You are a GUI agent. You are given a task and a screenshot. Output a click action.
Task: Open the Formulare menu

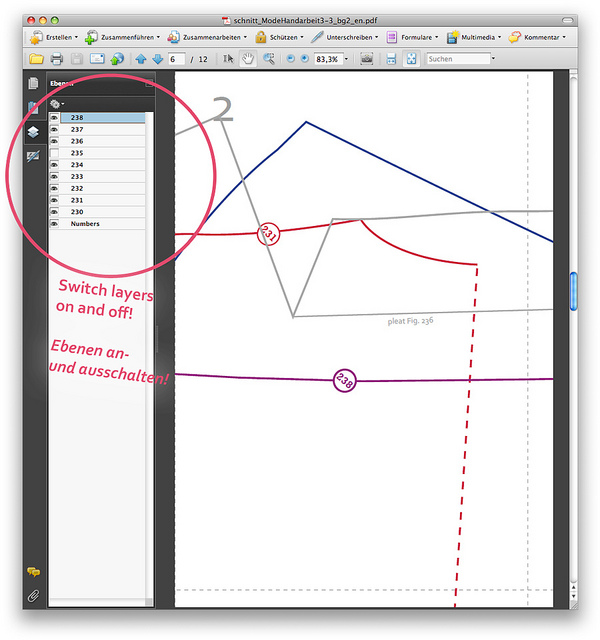[x=412, y=37]
